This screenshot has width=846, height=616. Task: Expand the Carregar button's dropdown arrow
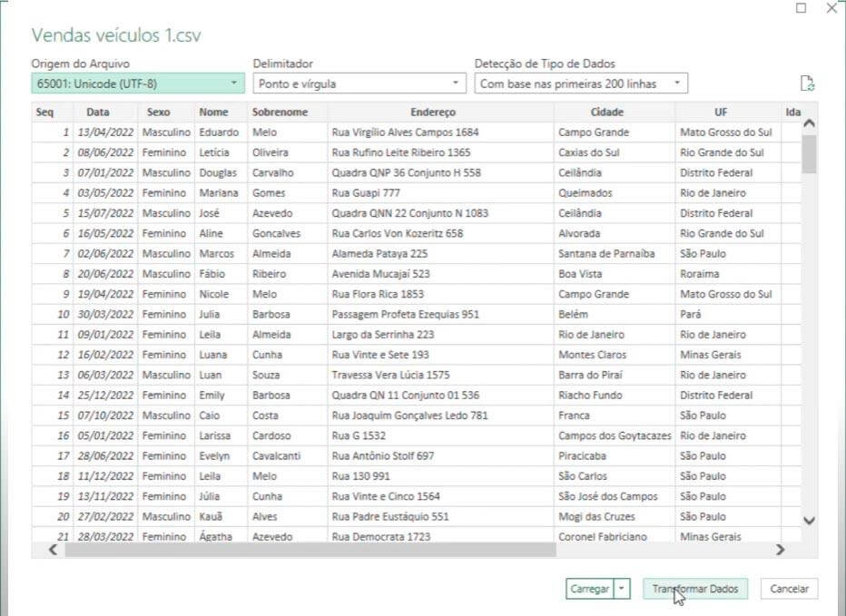622,589
